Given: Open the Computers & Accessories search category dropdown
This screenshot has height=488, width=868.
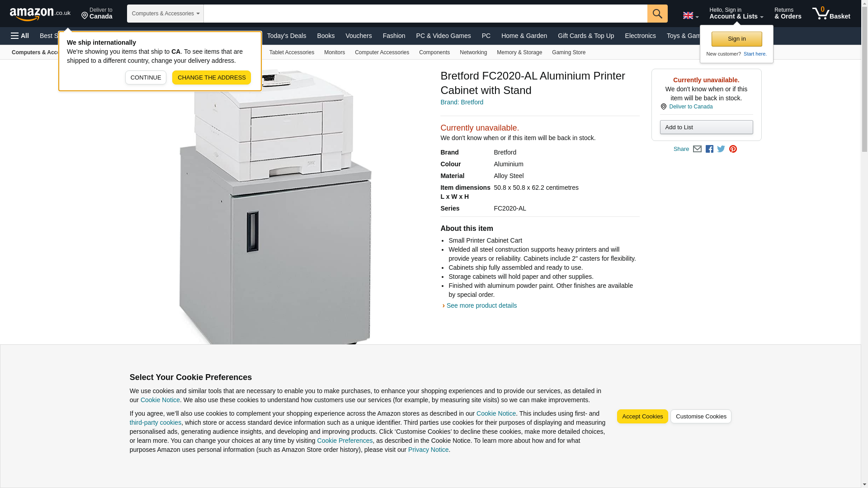Looking at the screenshot, I should (165, 14).
